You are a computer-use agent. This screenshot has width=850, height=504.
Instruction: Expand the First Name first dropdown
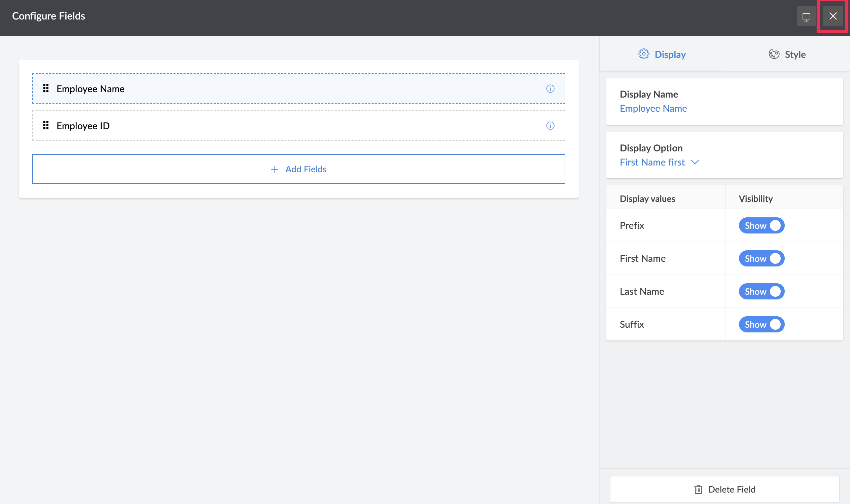(x=652, y=163)
